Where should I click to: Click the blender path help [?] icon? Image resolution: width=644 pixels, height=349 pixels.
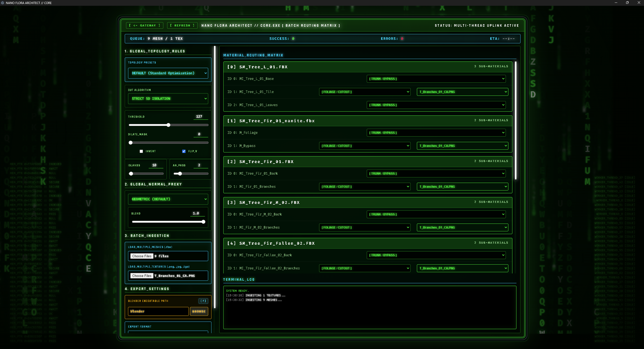pos(203,301)
